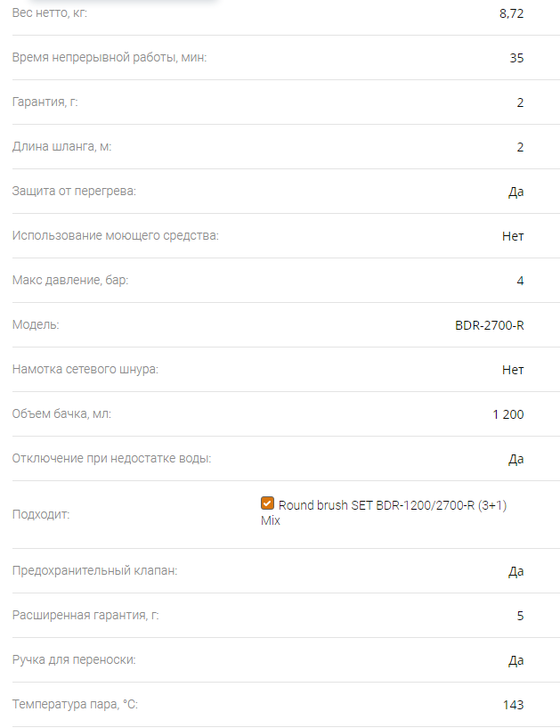Click the Предохранительный клапан label
Viewport: 560px width, 728px height.
pyautogui.click(x=94, y=570)
